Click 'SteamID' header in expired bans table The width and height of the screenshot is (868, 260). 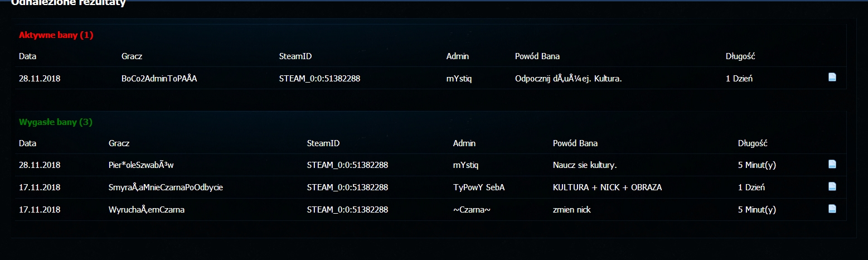pos(323,143)
